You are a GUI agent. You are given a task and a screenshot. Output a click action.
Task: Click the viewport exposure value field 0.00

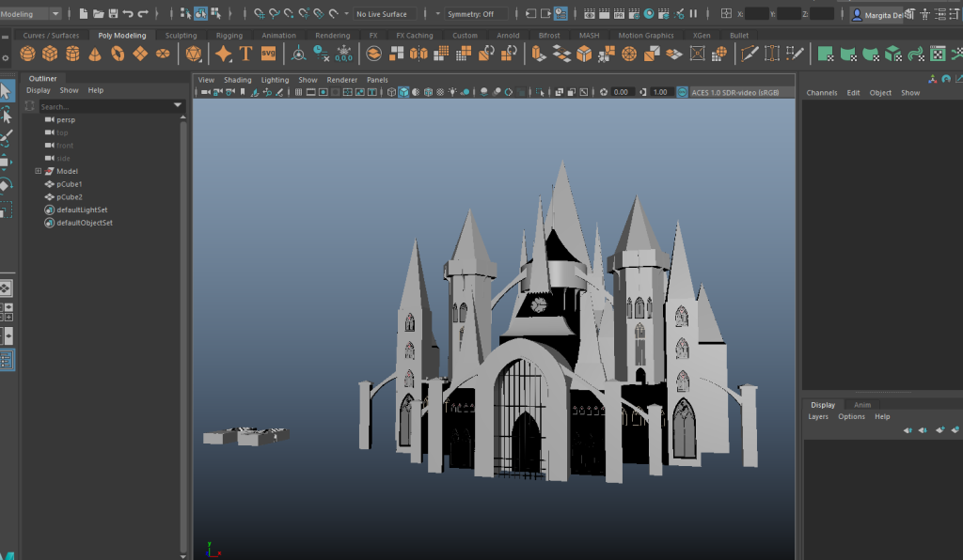pos(621,93)
